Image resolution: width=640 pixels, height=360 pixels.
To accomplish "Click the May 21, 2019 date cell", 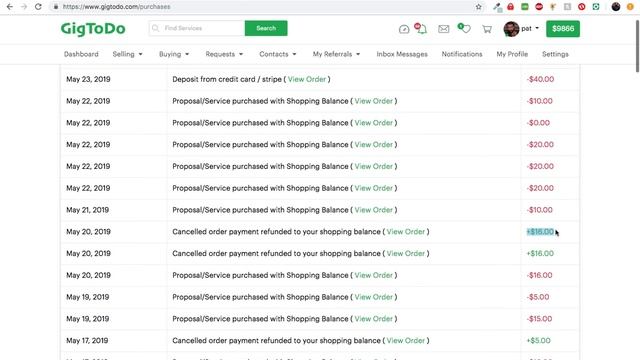I will coord(87,210).
